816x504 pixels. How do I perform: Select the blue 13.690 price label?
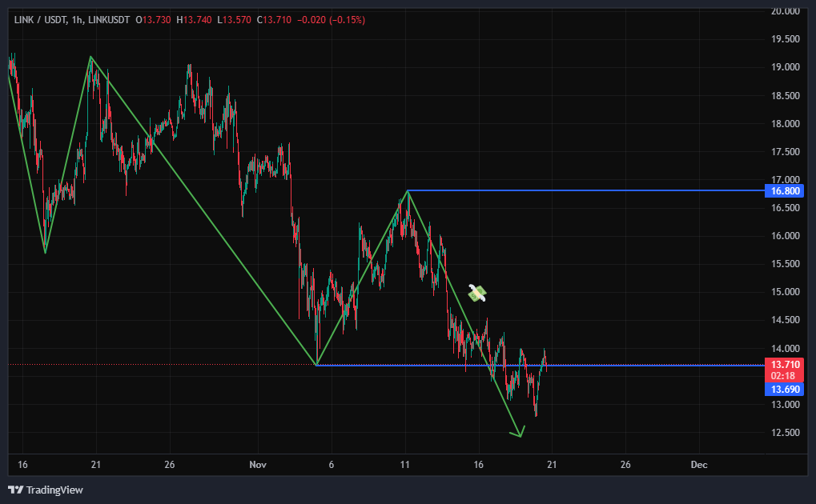pos(784,390)
